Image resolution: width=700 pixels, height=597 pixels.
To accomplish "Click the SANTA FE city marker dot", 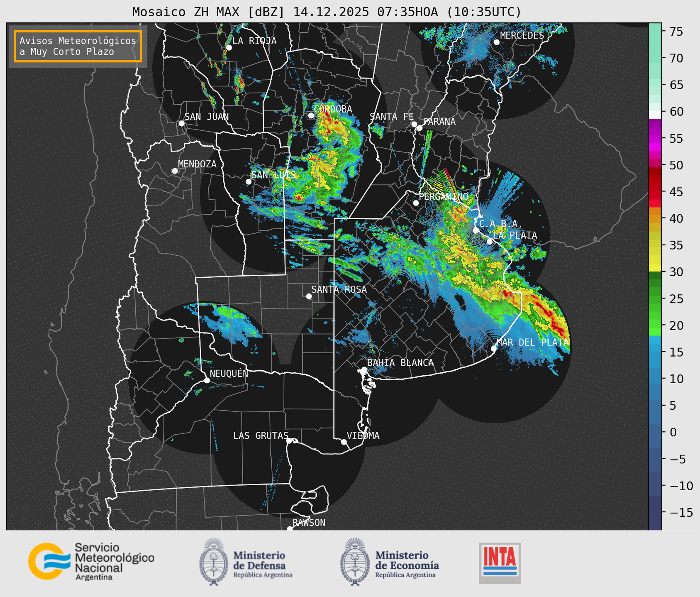I will pos(414,124).
